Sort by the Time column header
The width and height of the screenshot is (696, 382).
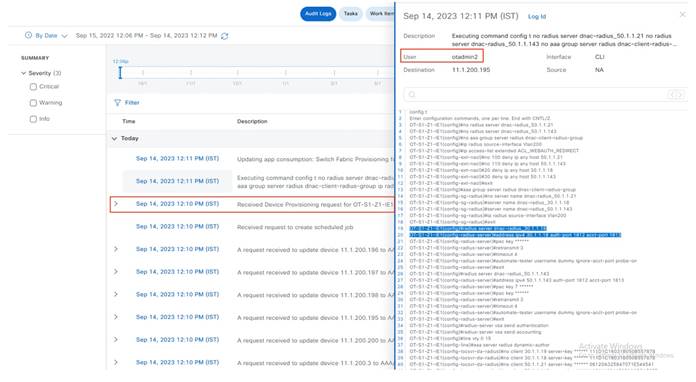(x=129, y=121)
